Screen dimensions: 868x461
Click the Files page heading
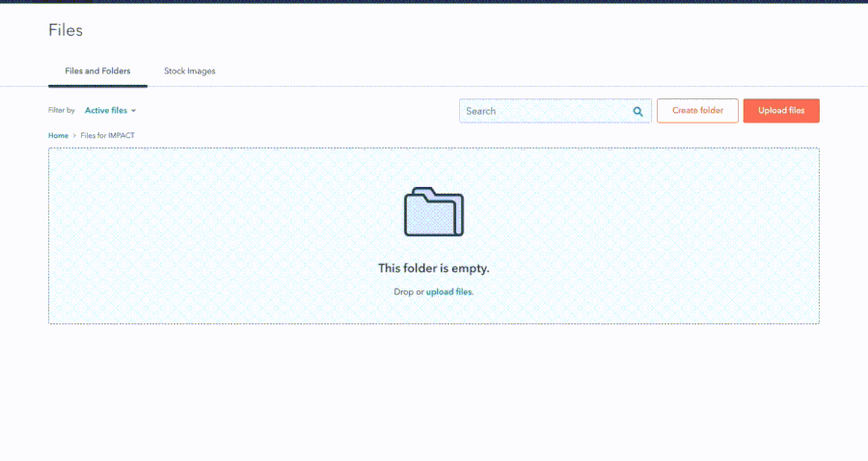point(66,30)
